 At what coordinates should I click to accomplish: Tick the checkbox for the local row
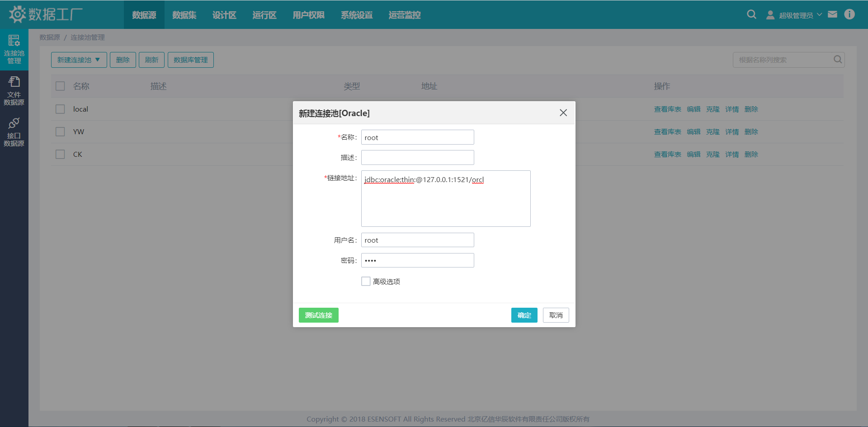tap(60, 109)
